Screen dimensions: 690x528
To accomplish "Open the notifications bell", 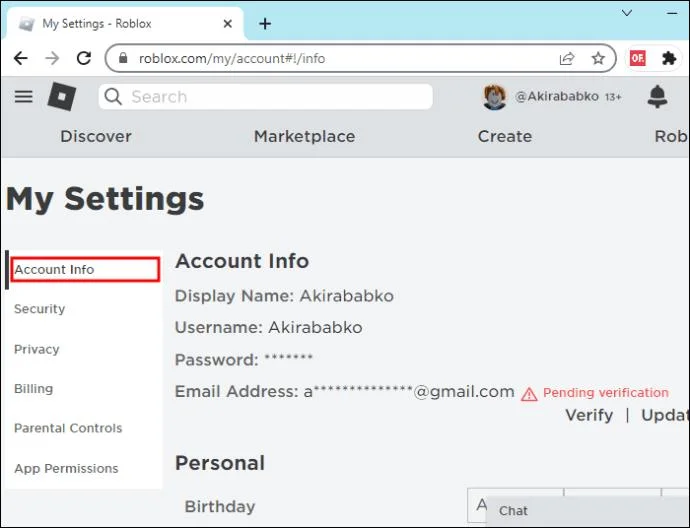I will tap(657, 96).
